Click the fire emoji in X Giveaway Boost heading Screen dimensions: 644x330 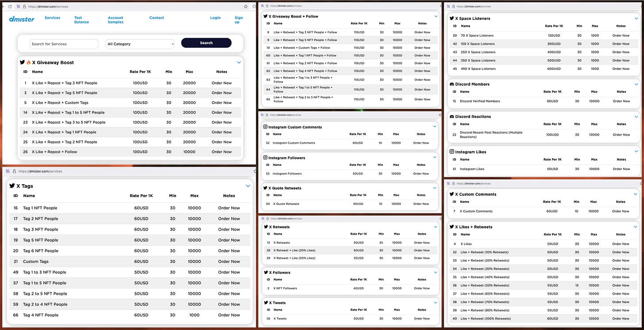point(28,62)
